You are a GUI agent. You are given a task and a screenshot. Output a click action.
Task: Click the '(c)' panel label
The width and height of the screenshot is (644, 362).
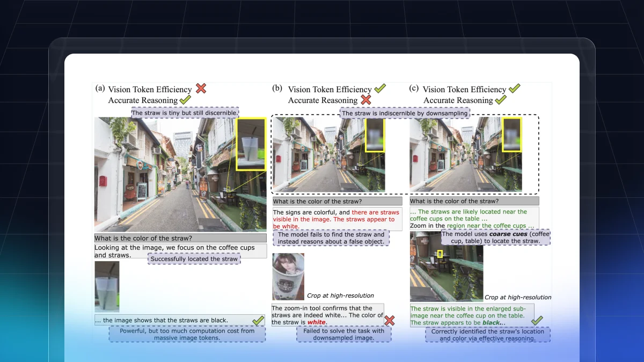(x=413, y=88)
